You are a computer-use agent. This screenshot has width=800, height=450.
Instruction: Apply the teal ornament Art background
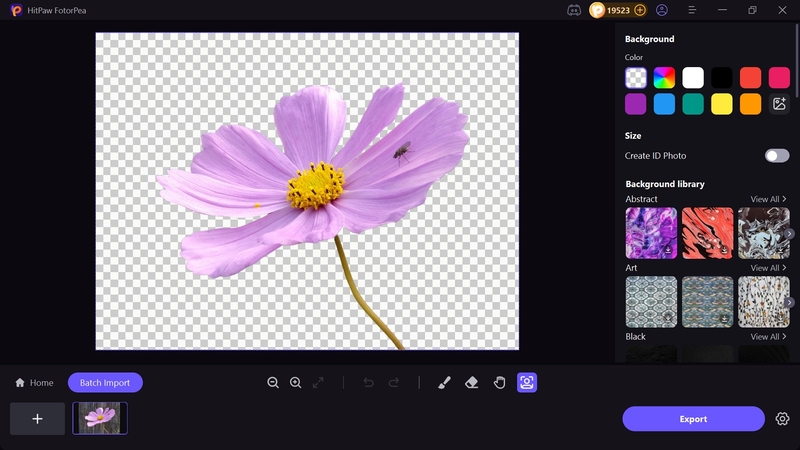651,302
